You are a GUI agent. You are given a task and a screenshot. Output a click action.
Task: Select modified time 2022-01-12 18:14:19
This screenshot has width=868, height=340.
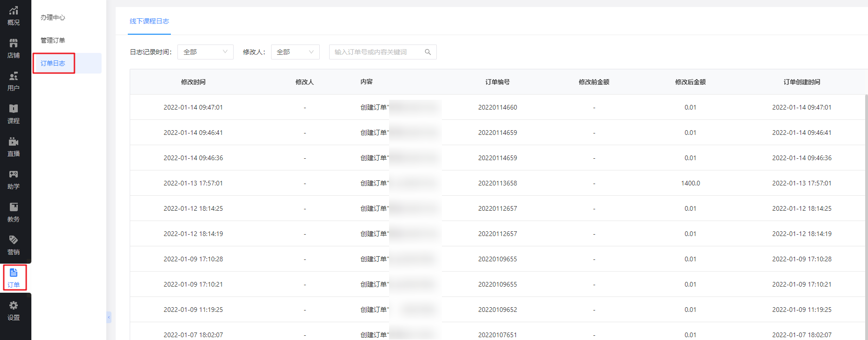pyautogui.click(x=193, y=234)
